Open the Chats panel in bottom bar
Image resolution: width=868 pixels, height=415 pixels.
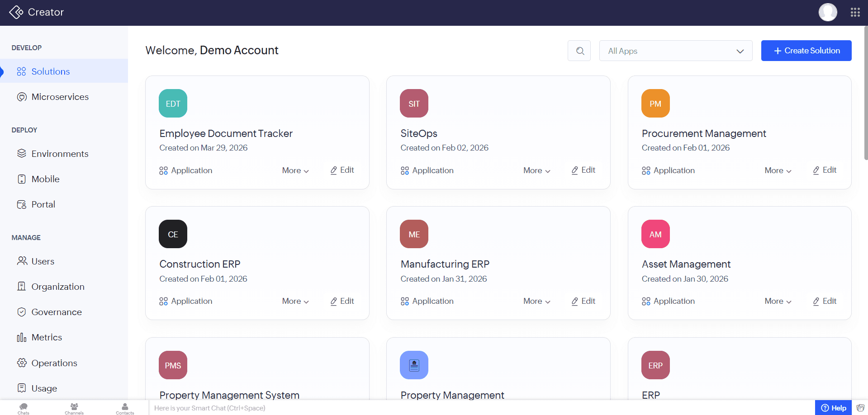click(x=23, y=408)
